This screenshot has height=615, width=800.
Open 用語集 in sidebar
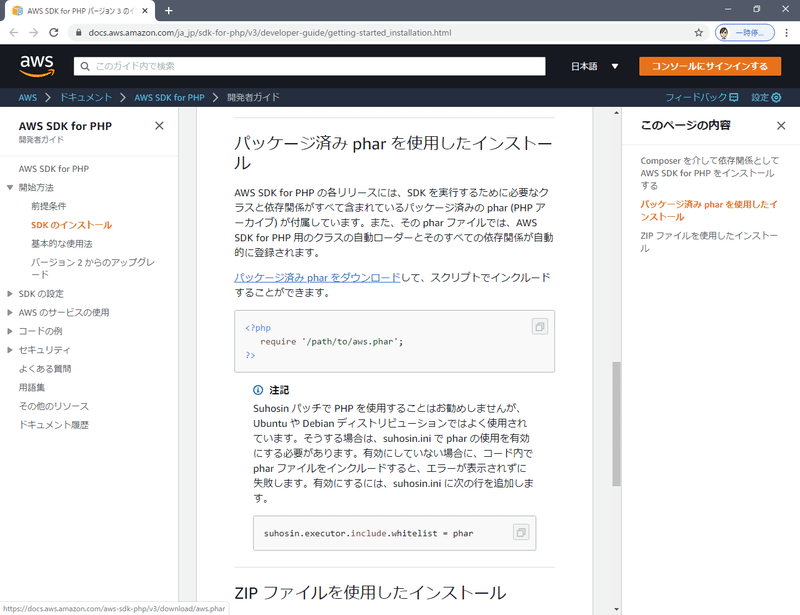coord(32,388)
